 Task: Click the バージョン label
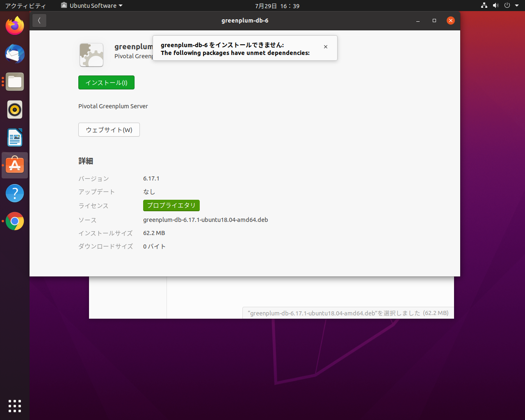(94, 179)
